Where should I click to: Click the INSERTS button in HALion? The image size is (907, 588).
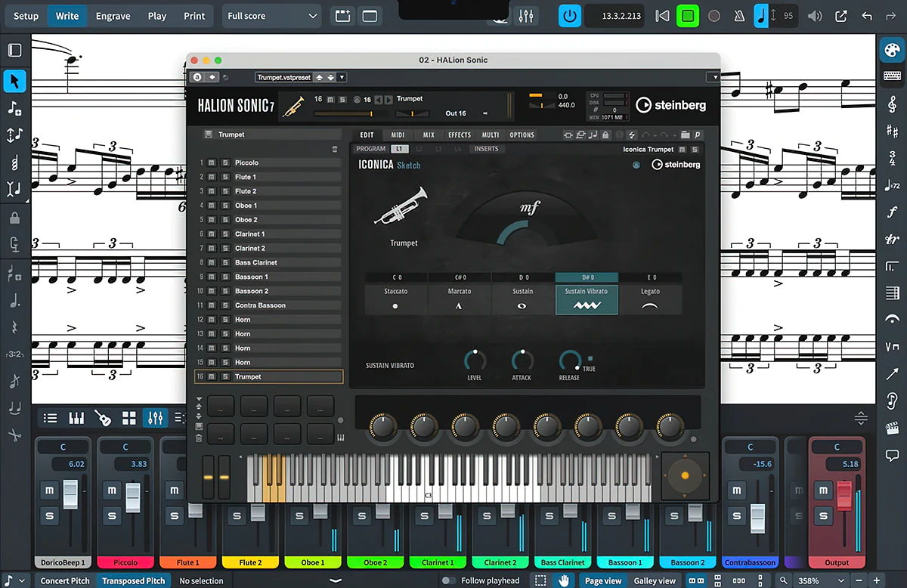pyautogui.click(x=486, y=149)
